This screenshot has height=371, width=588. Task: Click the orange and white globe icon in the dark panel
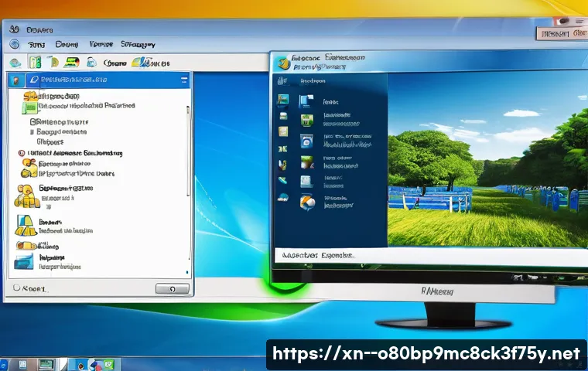(x=307, y=202)
